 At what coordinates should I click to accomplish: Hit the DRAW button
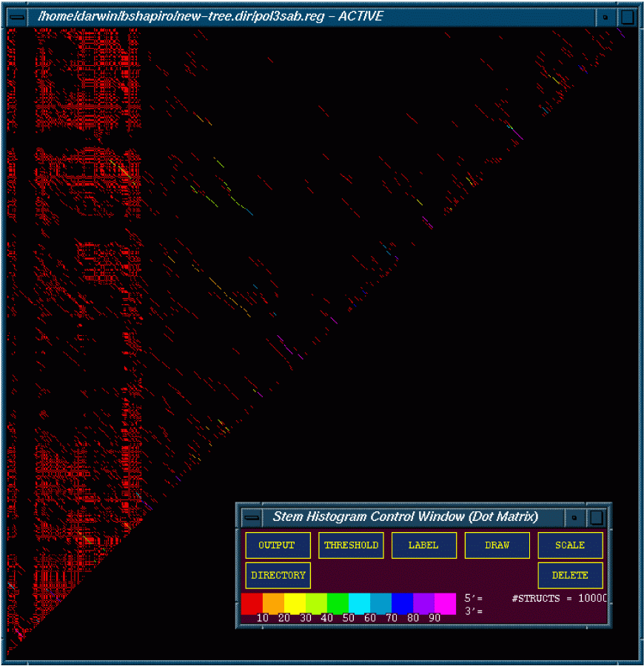497,545
